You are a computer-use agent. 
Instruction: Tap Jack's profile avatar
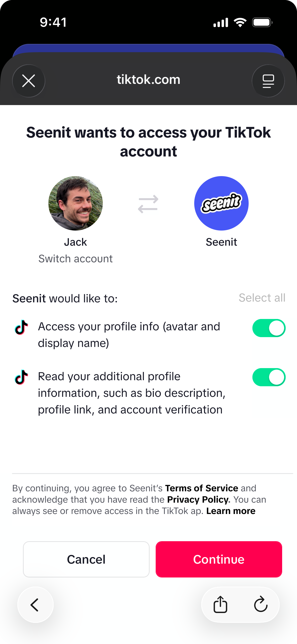coord(76,203)
